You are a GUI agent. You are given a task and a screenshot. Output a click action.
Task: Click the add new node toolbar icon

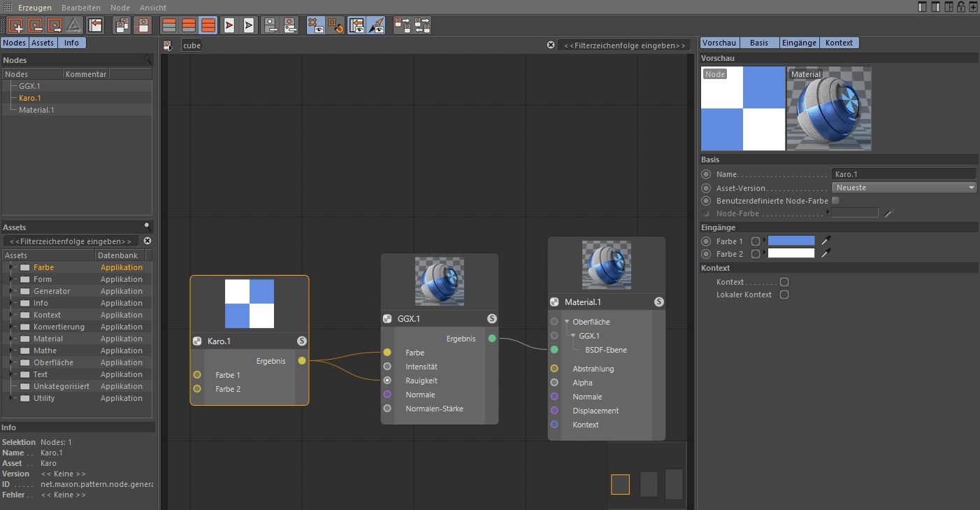[15, 26]
